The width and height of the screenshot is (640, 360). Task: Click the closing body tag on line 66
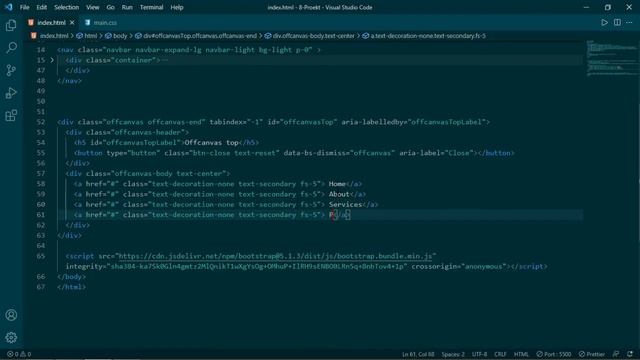click(x=71, y=277)
